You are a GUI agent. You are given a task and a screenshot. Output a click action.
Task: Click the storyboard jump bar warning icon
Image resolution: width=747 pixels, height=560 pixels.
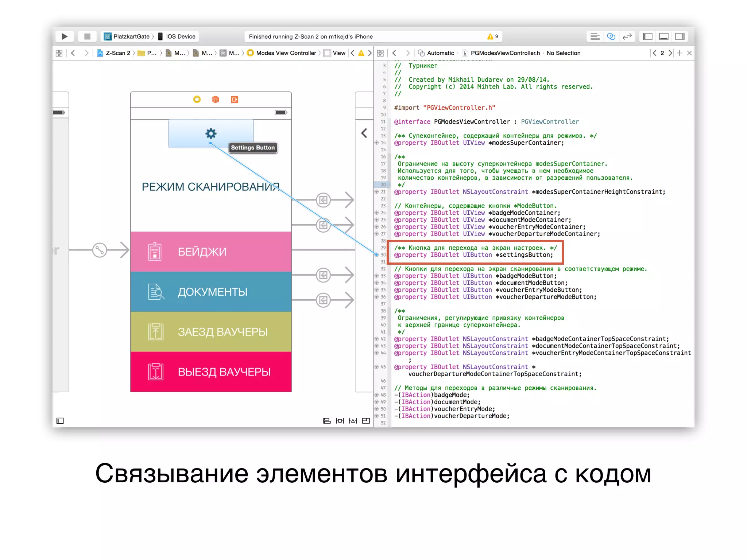coord(361,53)
